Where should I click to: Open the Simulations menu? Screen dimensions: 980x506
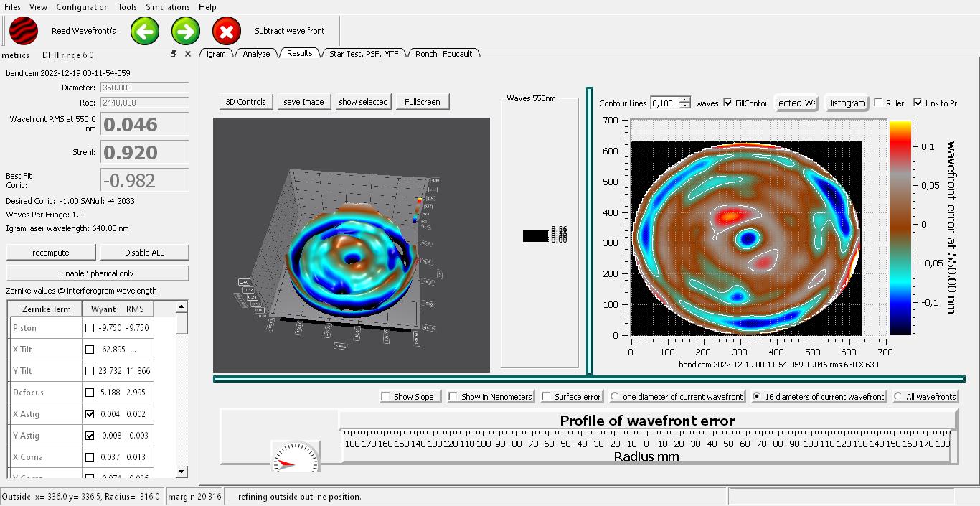coord(168,7)
